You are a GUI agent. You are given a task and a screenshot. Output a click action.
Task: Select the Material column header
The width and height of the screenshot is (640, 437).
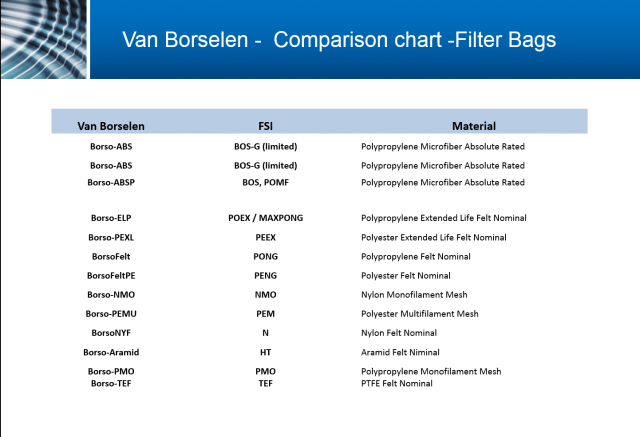[x=474, y=126]
